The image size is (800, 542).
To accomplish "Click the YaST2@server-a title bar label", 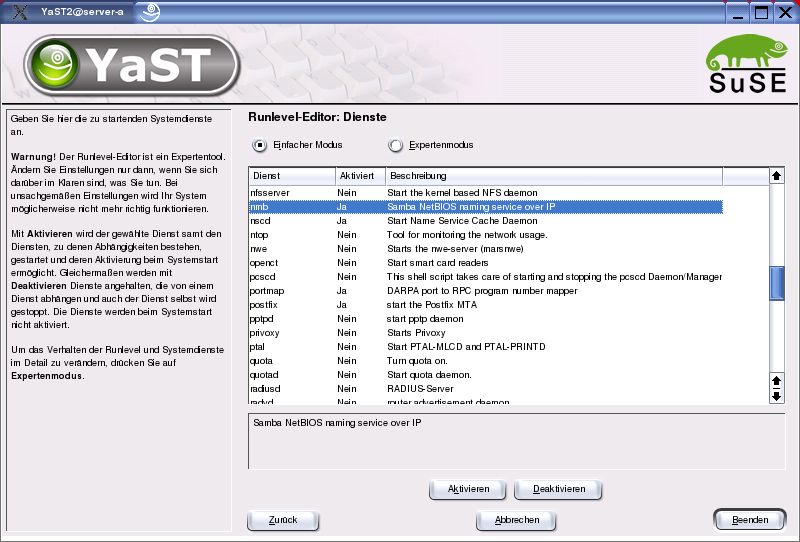I will 82,12.
